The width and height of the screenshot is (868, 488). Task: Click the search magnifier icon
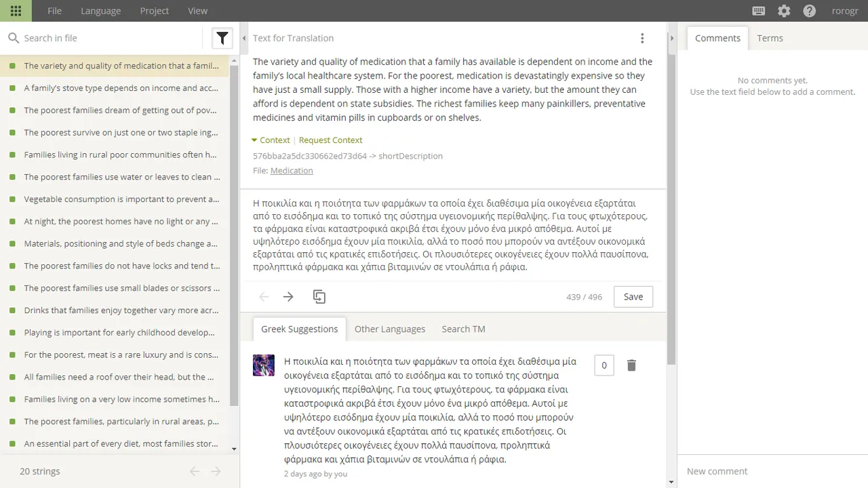[x=14, y=38]
